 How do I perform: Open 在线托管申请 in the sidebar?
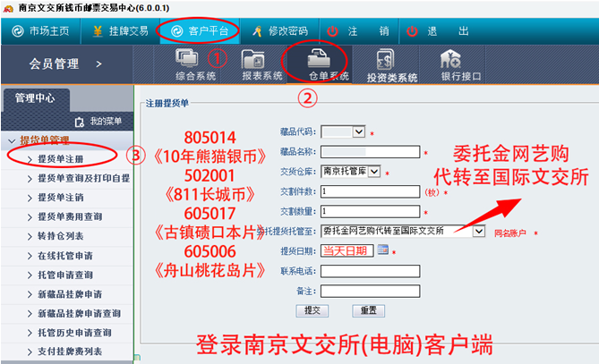coord(65,256)
